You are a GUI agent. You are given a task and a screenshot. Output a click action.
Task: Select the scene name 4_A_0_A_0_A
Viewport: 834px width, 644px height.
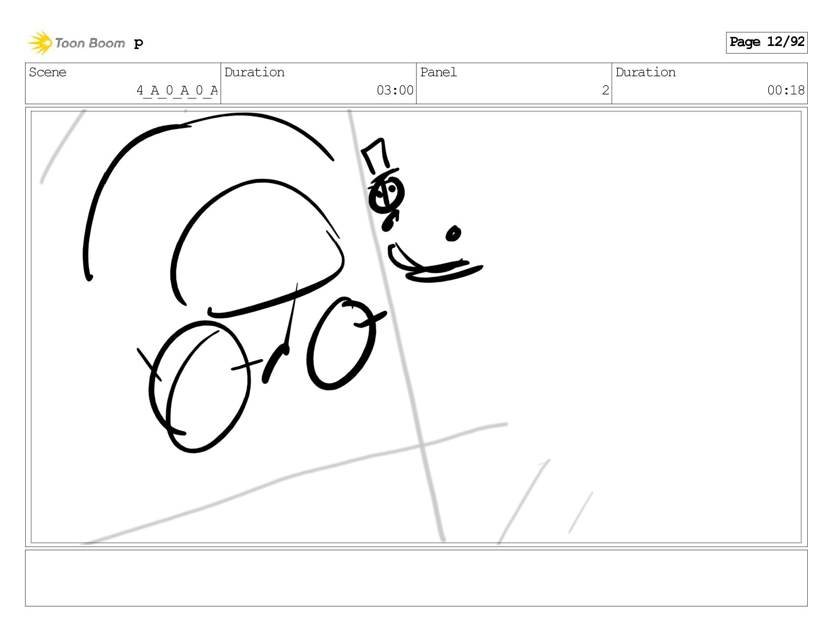[177, 90]
